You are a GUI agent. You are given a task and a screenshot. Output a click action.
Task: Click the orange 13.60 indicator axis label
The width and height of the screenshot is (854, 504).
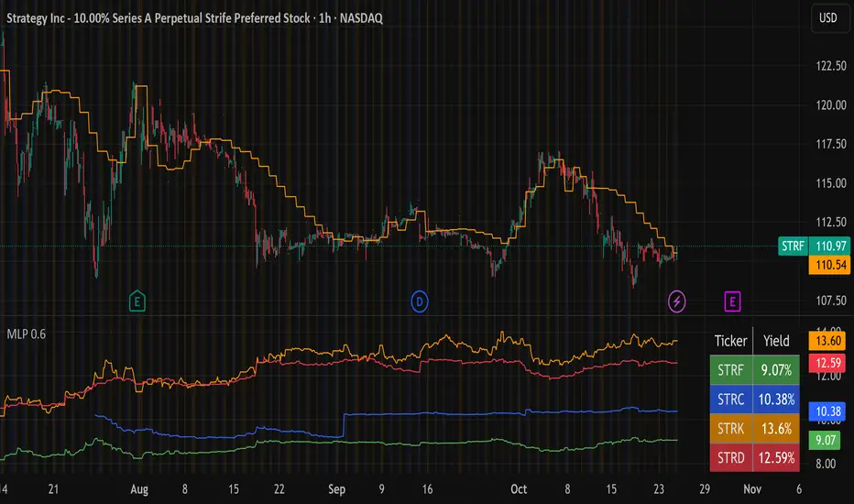[827, 340]
